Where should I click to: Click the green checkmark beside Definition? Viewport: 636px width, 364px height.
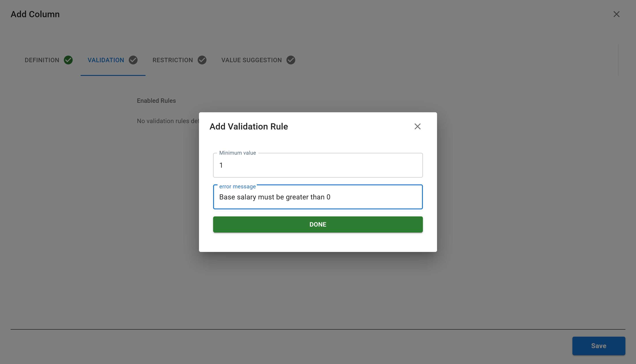click(68, 60)
